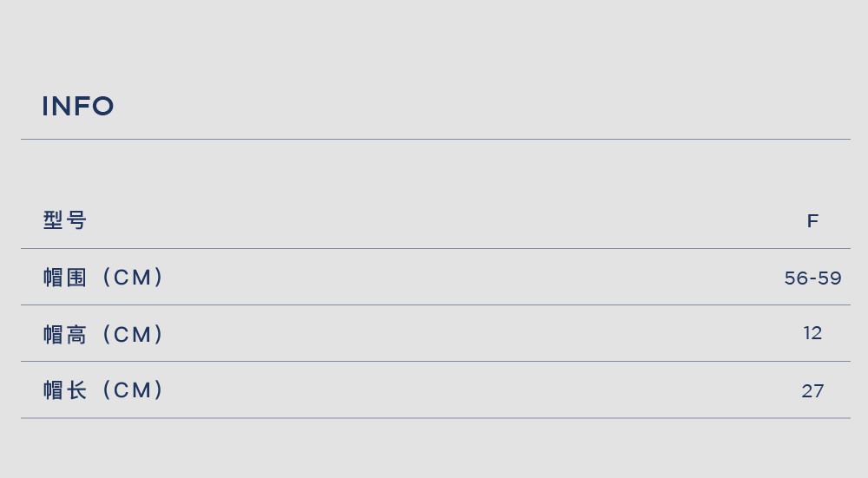Select the 帽围 (CM) label
The height and width of the screenshot is (478, 868).
pos(103,278)
